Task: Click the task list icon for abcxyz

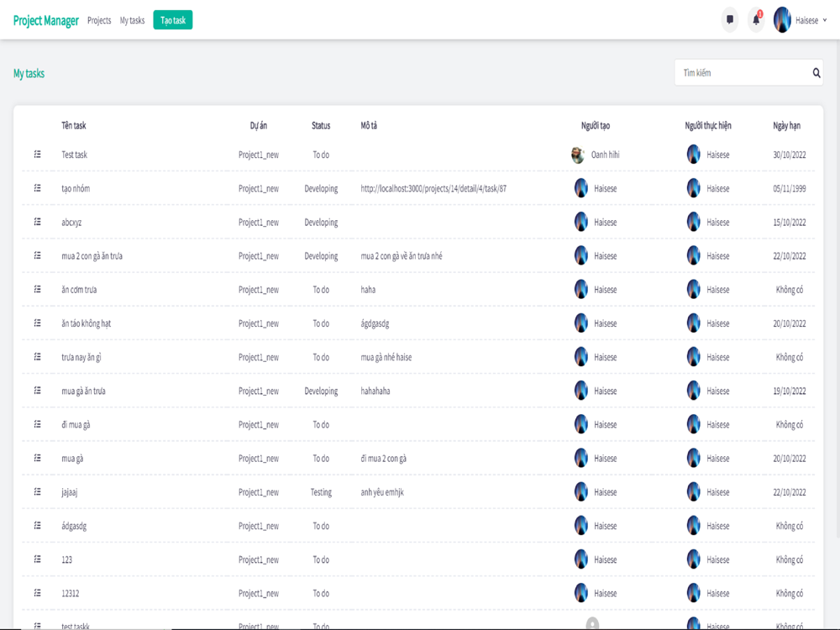Action: coord(38,222)
